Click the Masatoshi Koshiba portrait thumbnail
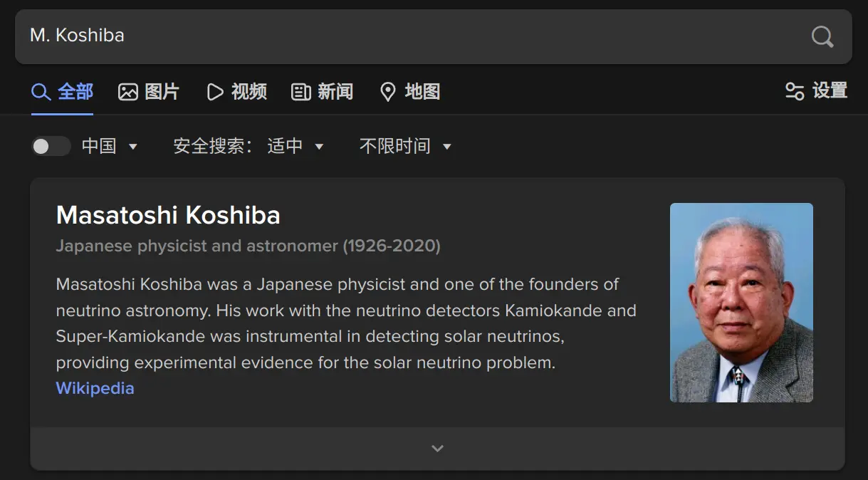868x480 pixels. (x=741, y=303)
